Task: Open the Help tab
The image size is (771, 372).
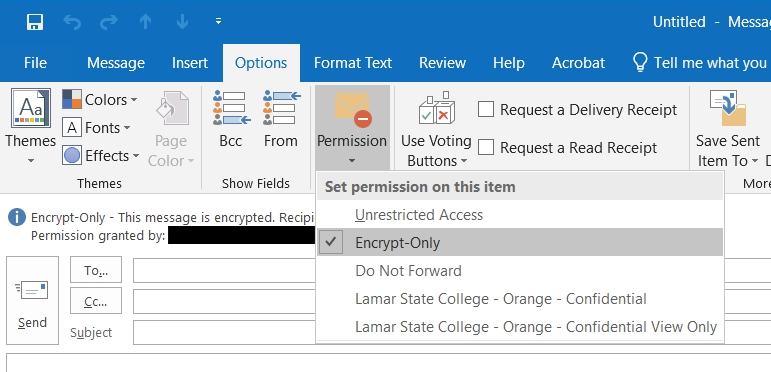Action: pyautogui.click(x=508, y=63)
